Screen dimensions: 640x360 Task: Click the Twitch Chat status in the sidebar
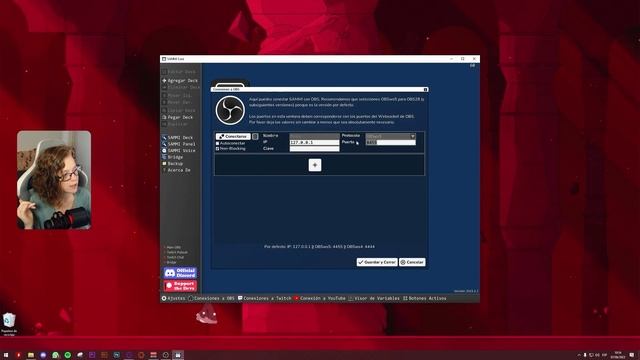pos(174,257)
